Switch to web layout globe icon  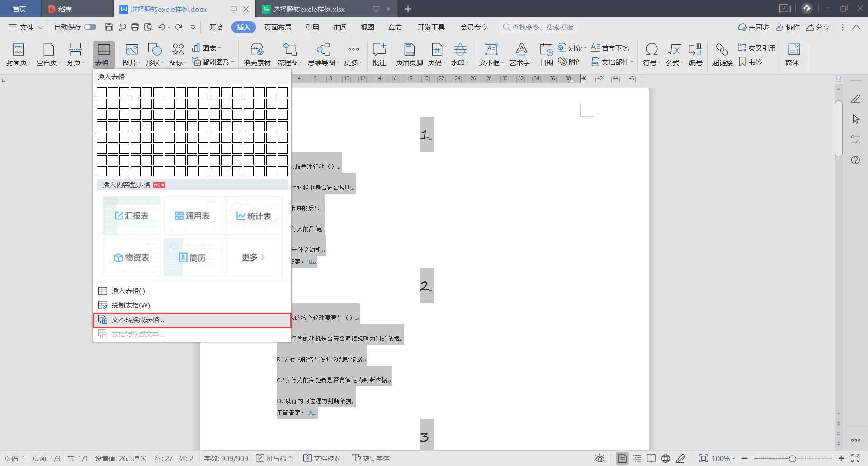click(665, 458)
